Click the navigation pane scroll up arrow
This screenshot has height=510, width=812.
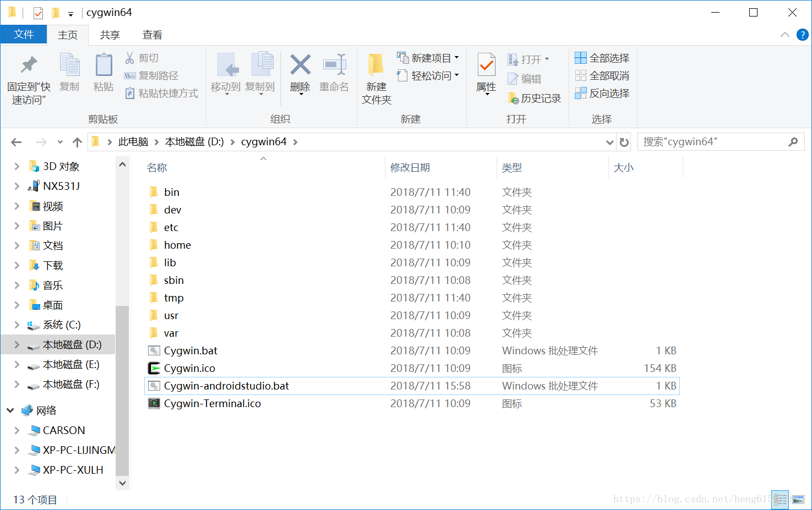[122, 164]
